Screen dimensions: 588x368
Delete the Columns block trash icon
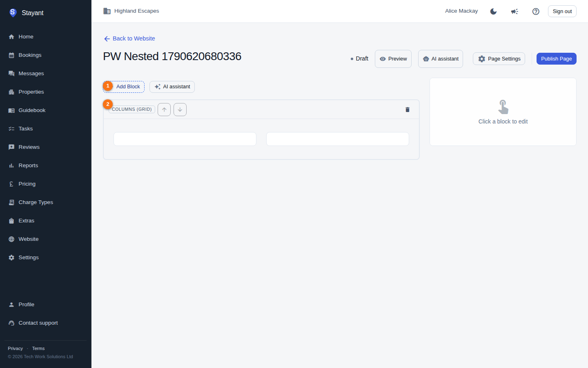pyautogui.click(x=408, y=110)
